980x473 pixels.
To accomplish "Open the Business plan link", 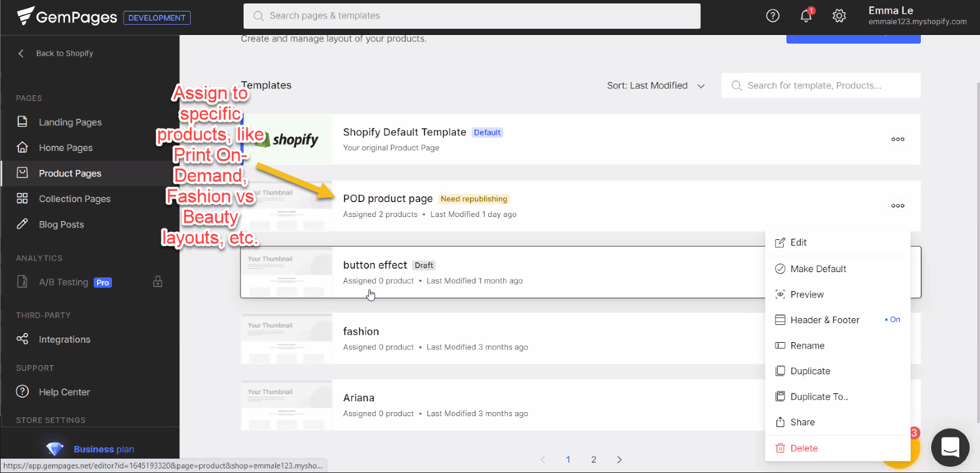I will coord(104,449).
